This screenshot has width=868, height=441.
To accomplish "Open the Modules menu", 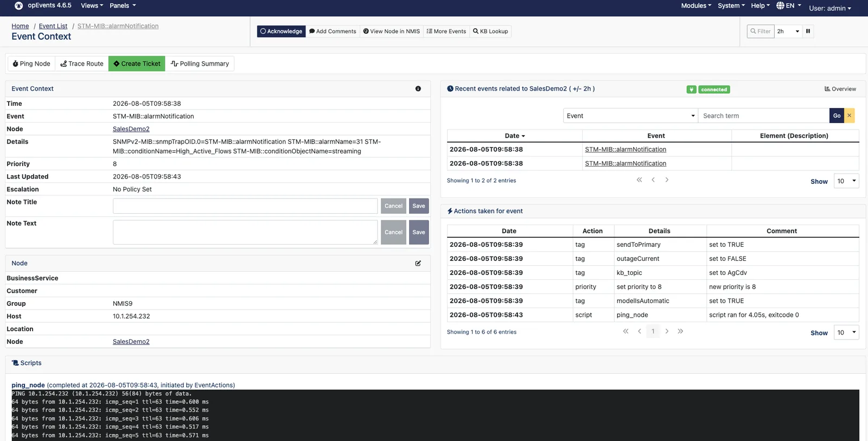I will [696, 5].
